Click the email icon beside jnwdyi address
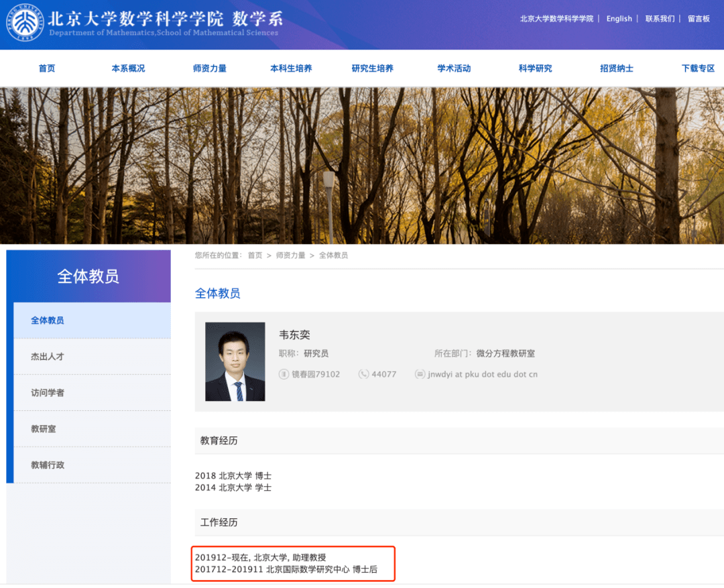Image resolution: width=724 pixels, height=588 pixels. point(420,374)
